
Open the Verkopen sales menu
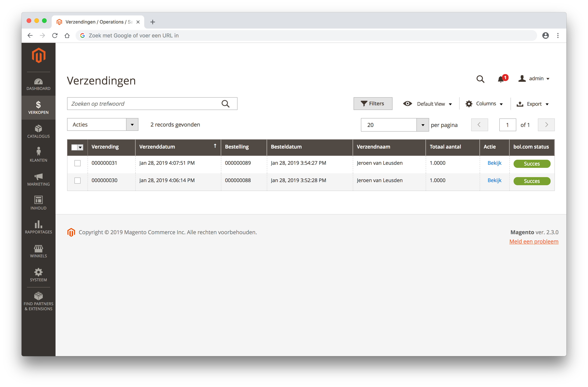point(38,108)
